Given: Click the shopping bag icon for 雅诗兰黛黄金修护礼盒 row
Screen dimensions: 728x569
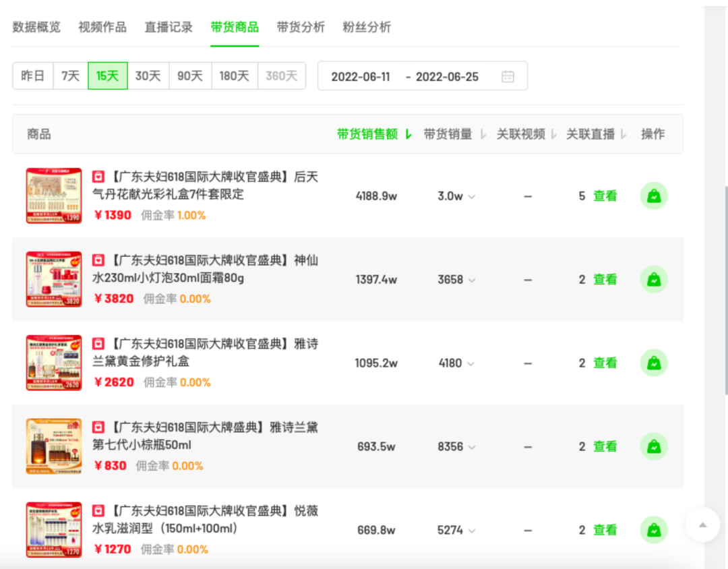Looking at the screenshot, I should [x=653, y=363].
